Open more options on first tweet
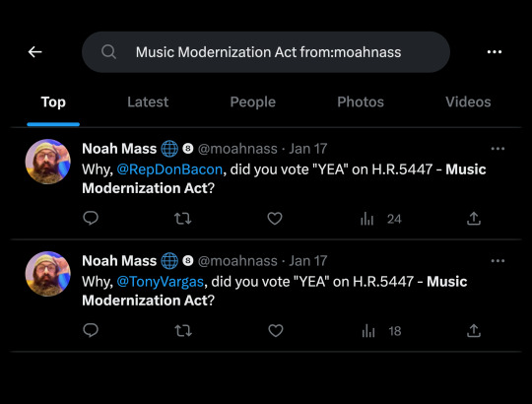This screenshot has height=404, width=532. click(x=498, y=149)
